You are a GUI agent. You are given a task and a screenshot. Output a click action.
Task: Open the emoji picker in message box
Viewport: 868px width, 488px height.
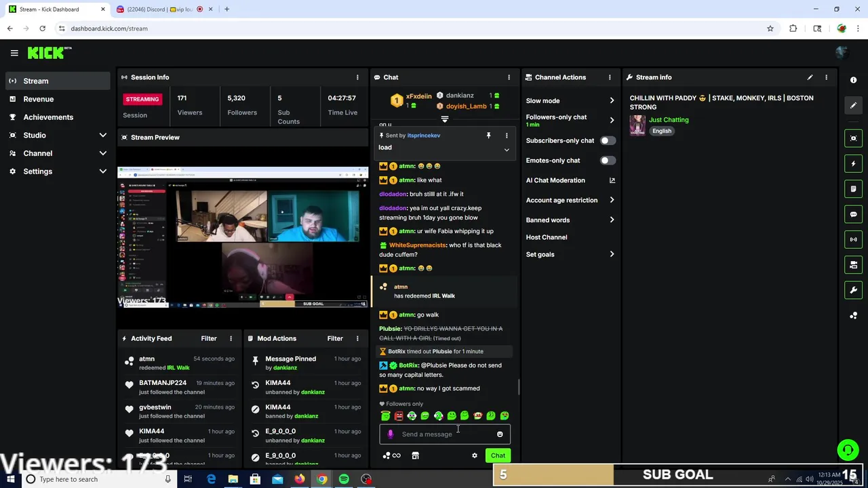point(500,434)
